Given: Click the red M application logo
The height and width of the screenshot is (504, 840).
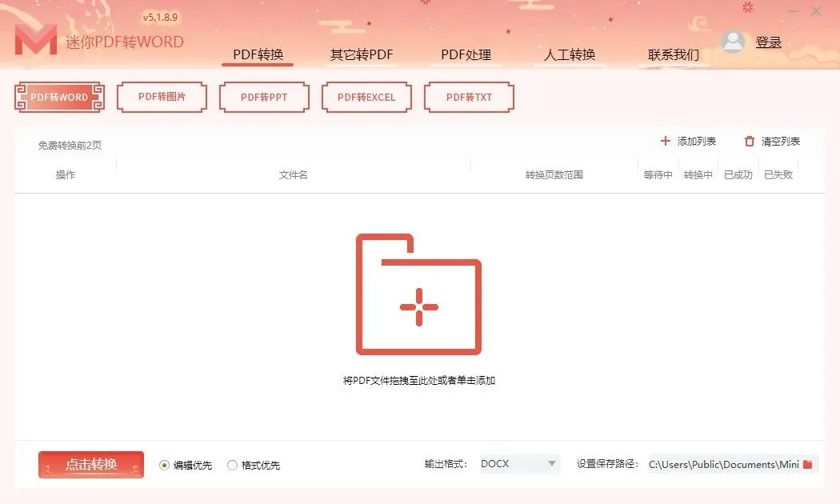Looking at the screenshot, I should tap(36, 39).
